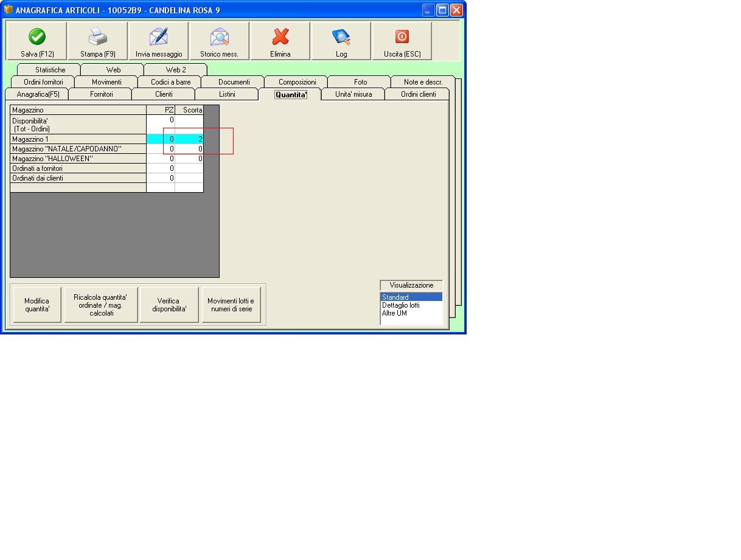Open the Log magnifier icon

(x=341, y=37)
